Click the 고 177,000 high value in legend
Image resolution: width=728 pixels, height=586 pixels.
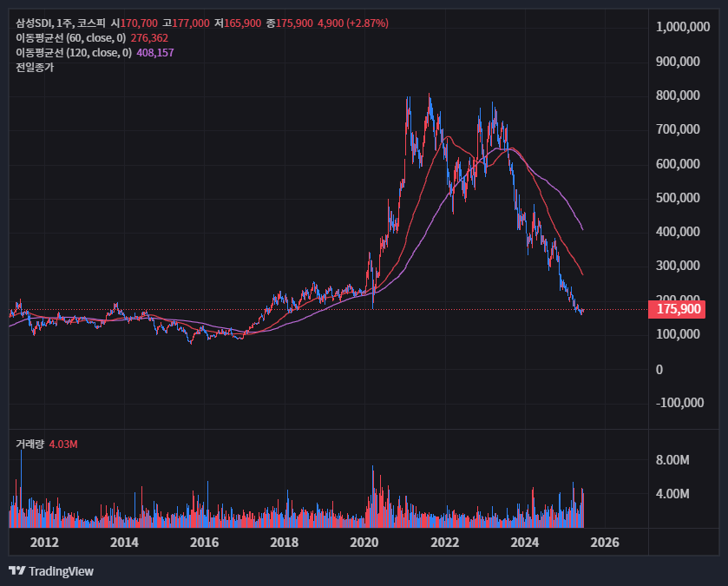tap(186, 23)
